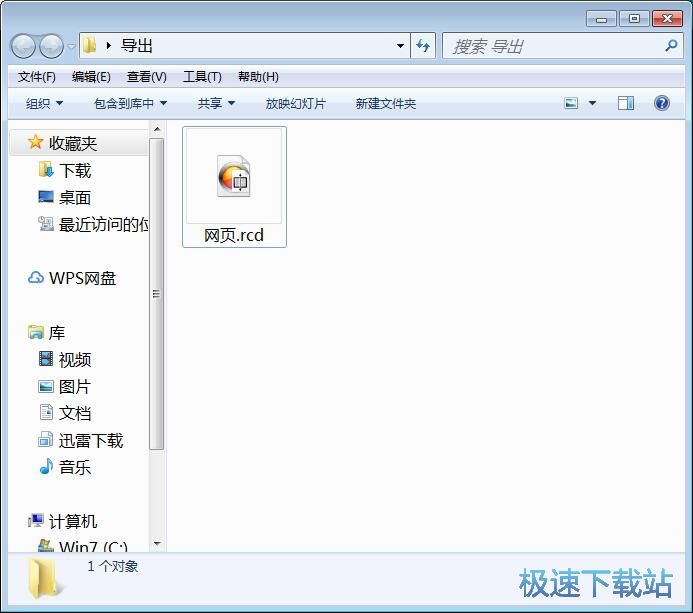Click 放映幻灯片 button

point(296,103)
